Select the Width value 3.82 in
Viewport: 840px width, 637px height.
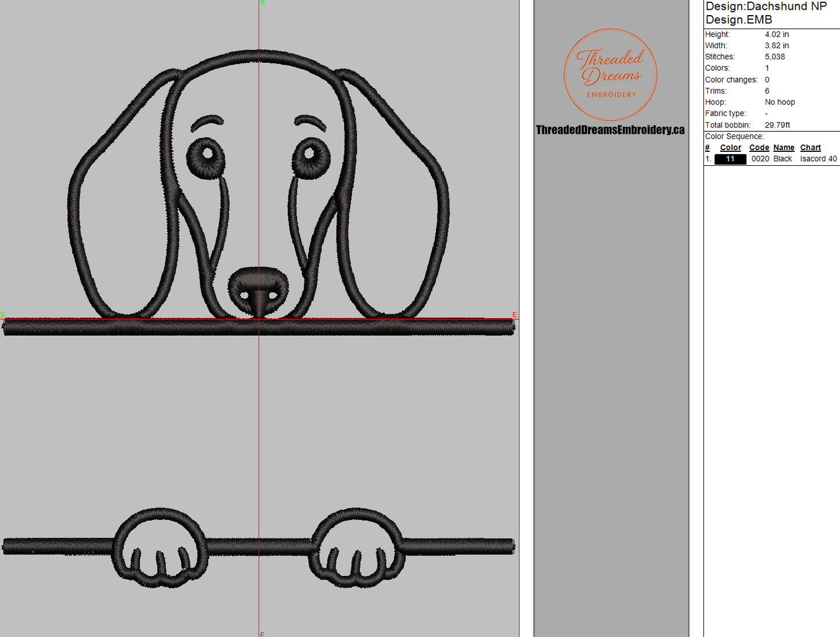[777, 45]
